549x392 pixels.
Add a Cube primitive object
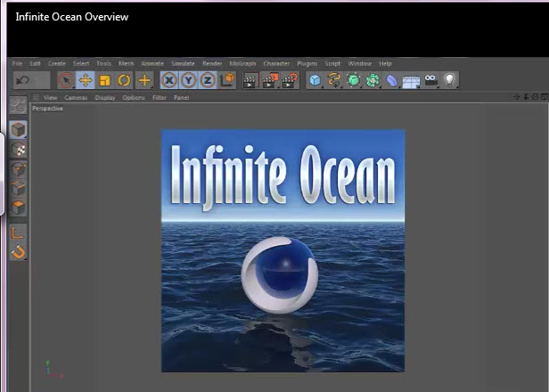pos(315,80)
